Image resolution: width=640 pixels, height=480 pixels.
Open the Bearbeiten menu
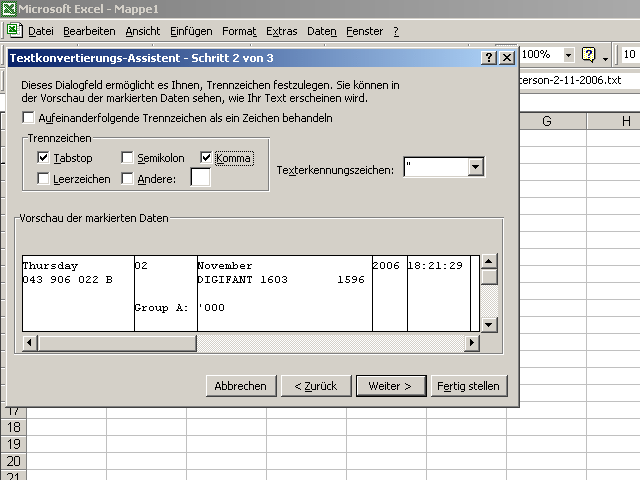[89, 31]
